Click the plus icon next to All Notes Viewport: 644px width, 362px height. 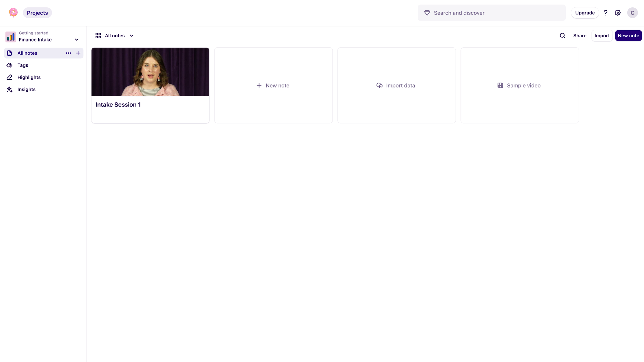pos(78,53)
